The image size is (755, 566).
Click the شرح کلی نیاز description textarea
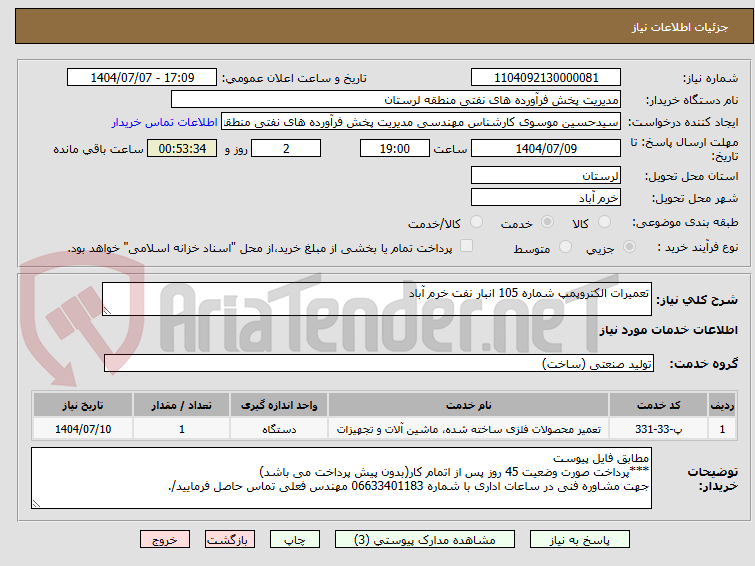point(377,299)
